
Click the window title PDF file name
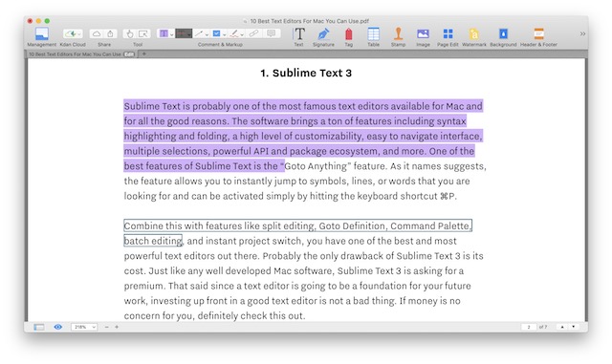point(309,21)
